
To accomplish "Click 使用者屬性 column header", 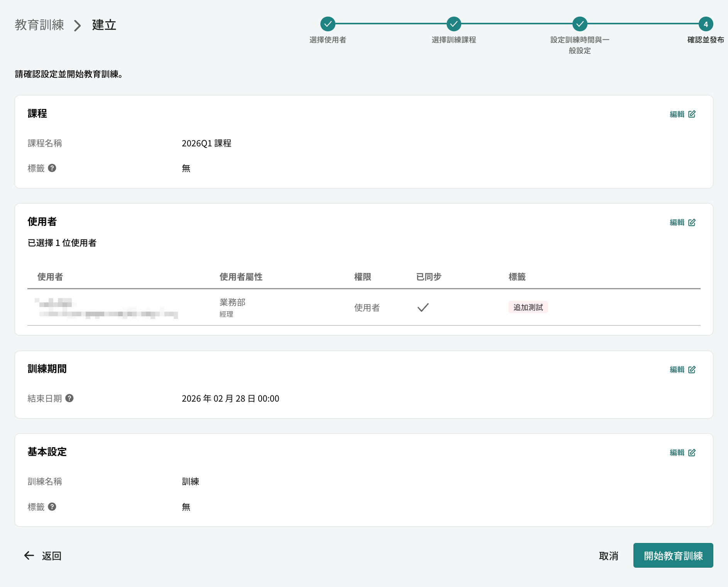I will (x=241, y=277).
